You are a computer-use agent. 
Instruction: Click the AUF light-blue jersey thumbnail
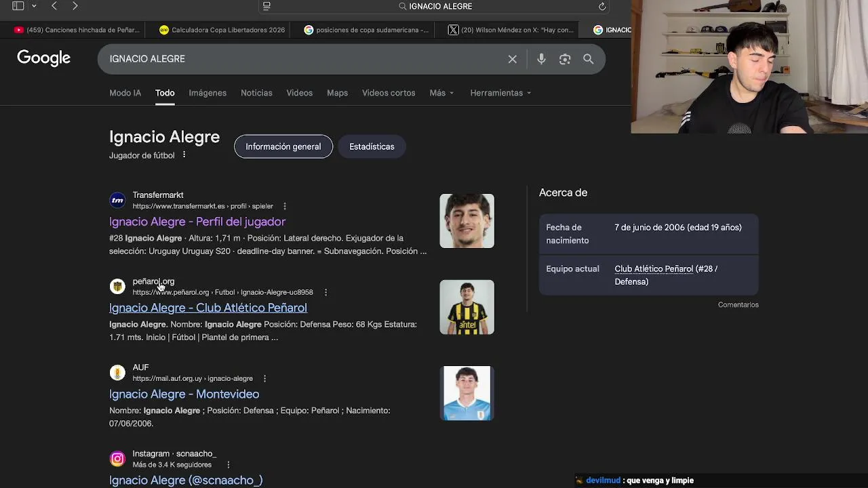point(467,393)
